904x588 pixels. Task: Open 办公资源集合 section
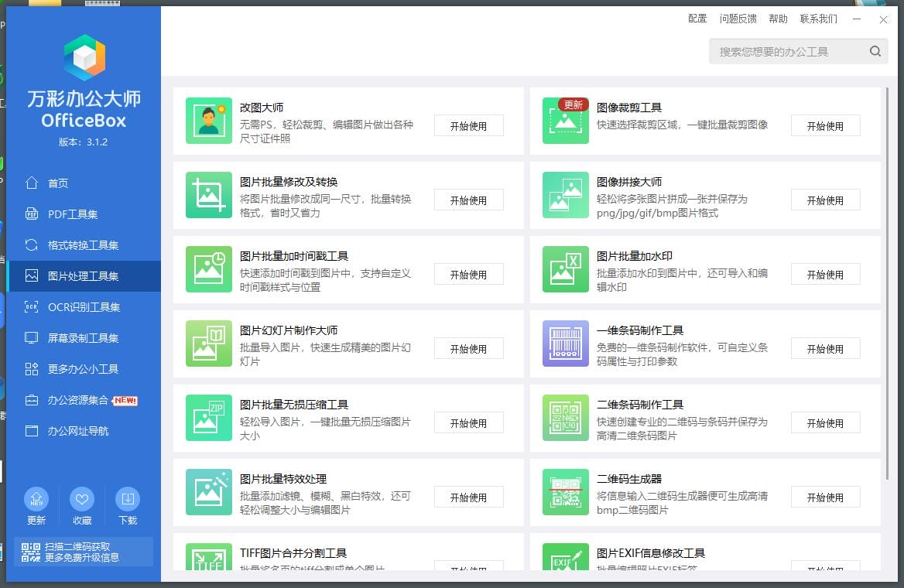[x=84, y=400]
